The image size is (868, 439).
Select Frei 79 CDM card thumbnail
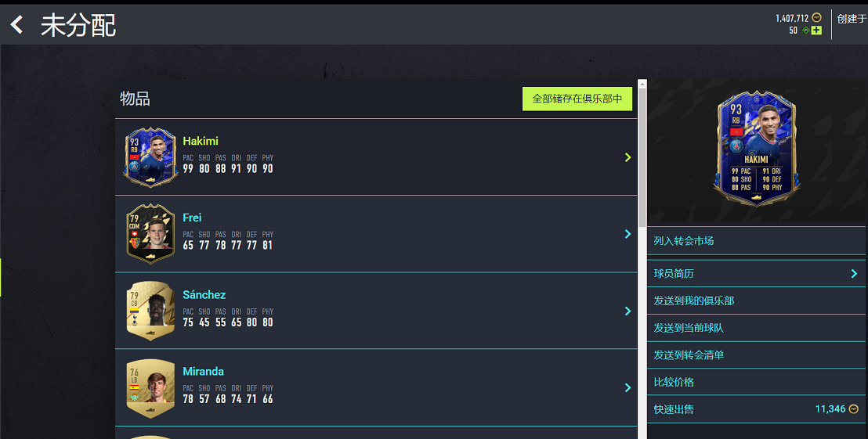[x=150, y=234]
